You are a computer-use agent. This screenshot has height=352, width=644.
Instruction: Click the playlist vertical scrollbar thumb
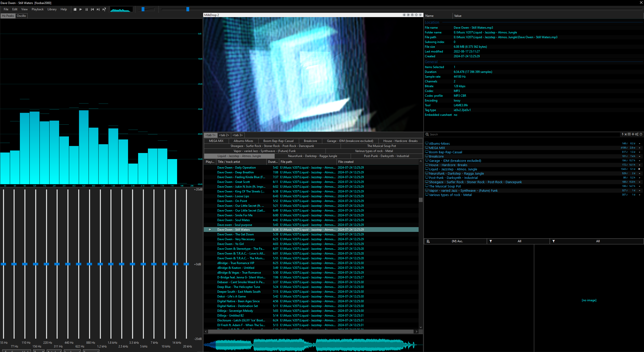click(x=421, y=200)
